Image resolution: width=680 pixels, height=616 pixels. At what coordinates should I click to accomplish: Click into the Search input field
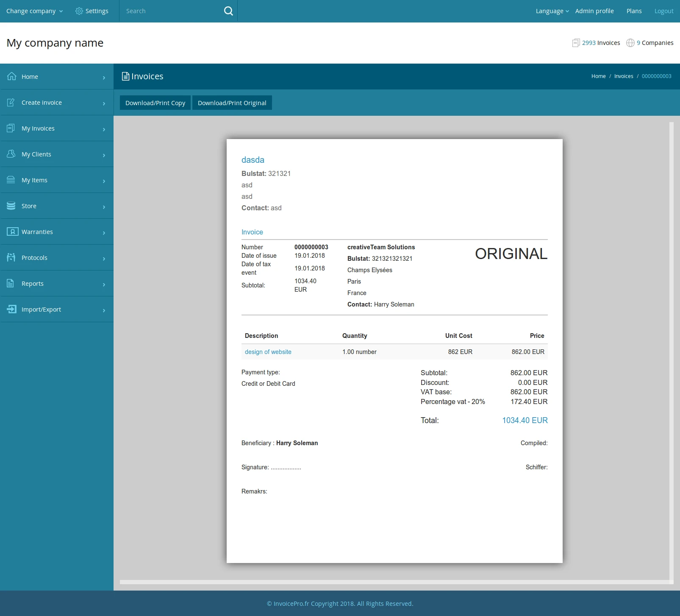(172, 11)
